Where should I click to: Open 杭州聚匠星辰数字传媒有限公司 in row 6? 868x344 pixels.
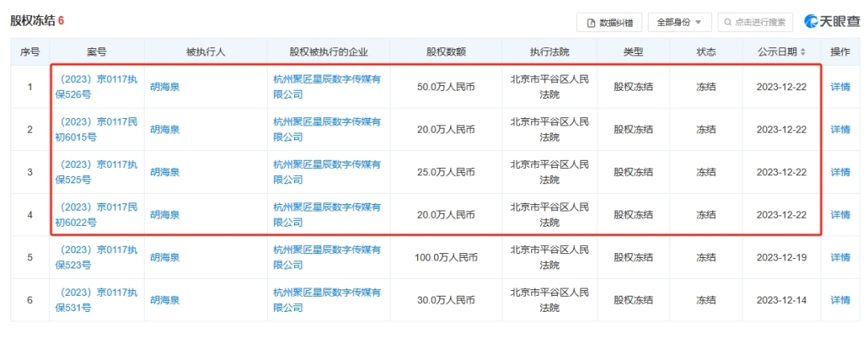pos(328,301)
